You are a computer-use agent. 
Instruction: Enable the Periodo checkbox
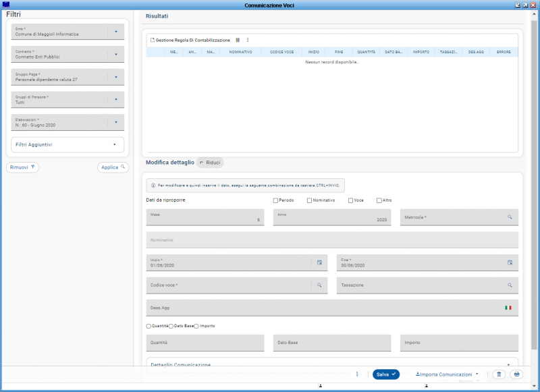(x=275, y=200)
